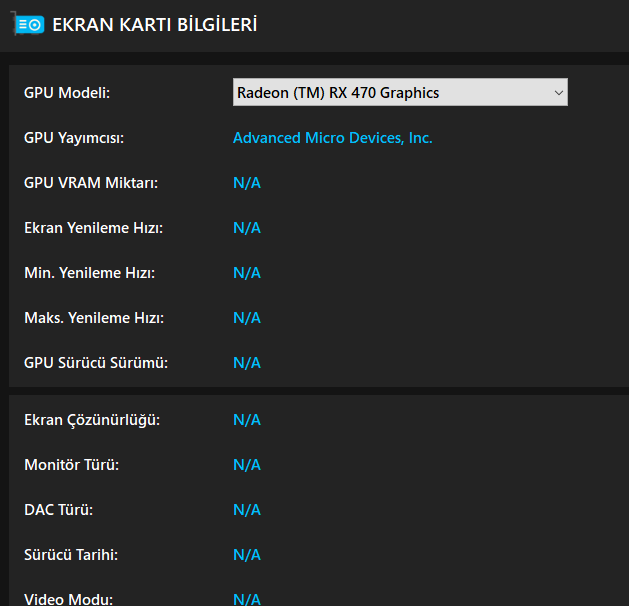The image size is (629, 606).
Task: Click the DAC Türü N/A value
Action: [x=247, y=510]
